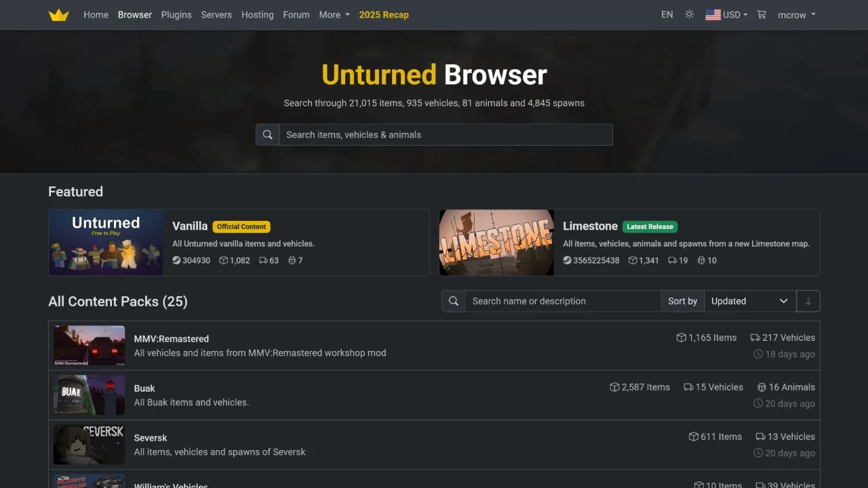Click the MMV:Remastered thumbnail image

(89, 346)
